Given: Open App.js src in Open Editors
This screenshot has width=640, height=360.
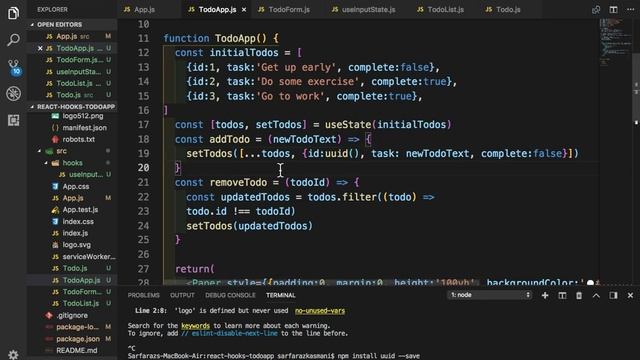Looking at the screenshot, I should click(x=73, y=36).
